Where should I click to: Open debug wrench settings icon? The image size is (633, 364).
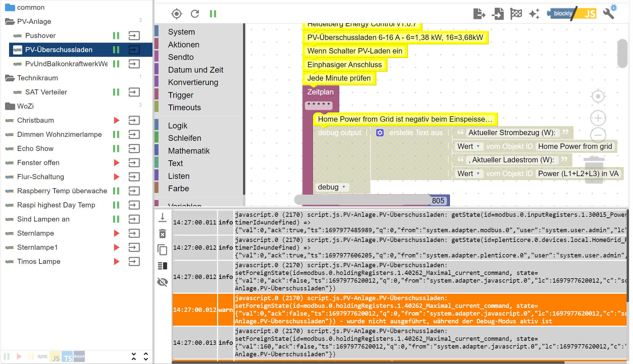609,13
